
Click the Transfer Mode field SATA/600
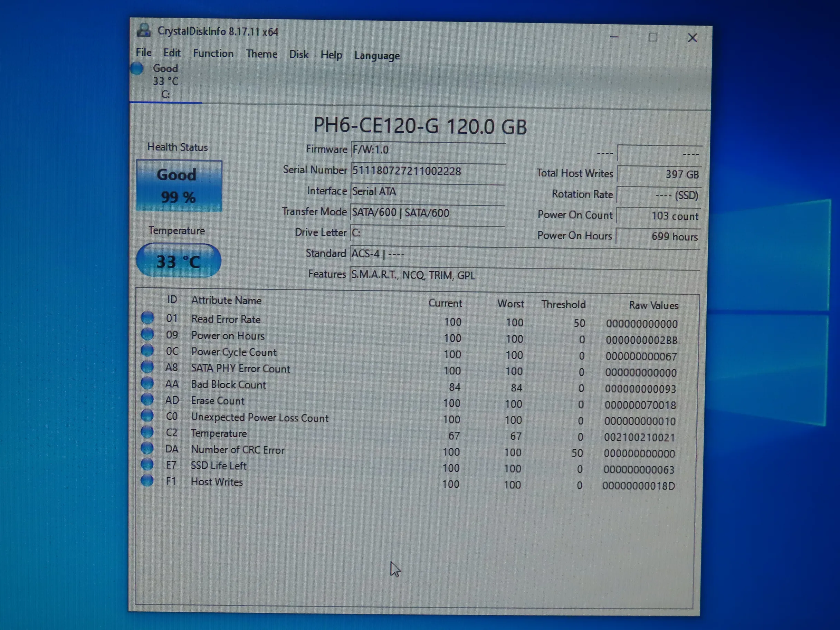tap(428, 213)
